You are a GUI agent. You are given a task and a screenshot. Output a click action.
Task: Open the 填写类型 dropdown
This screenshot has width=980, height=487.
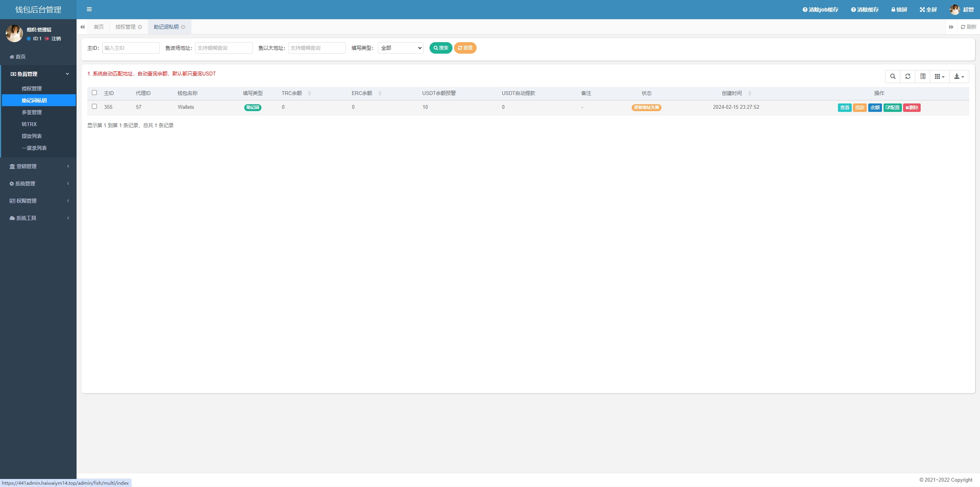(x=400, y=48)
